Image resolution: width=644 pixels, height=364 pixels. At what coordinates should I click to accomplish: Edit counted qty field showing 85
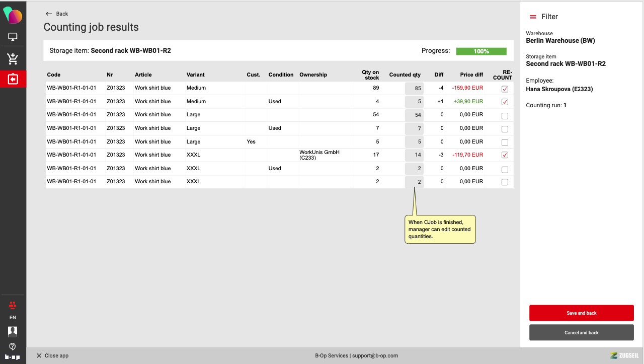[414, 88]
